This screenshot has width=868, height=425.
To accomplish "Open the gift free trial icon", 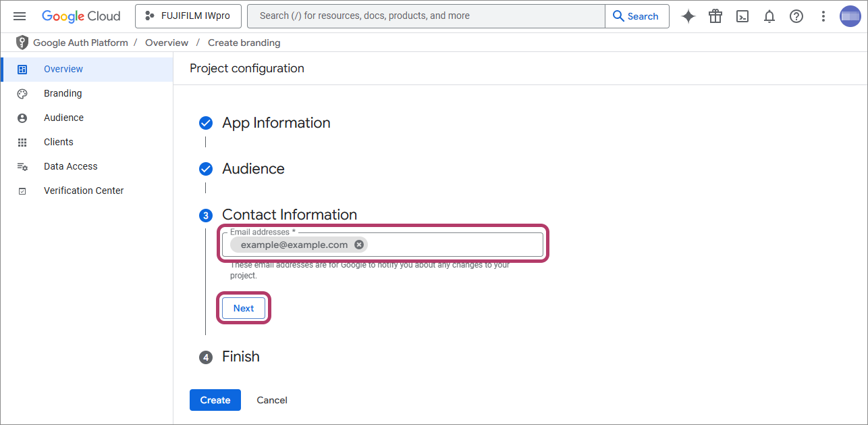I will 715,16.
